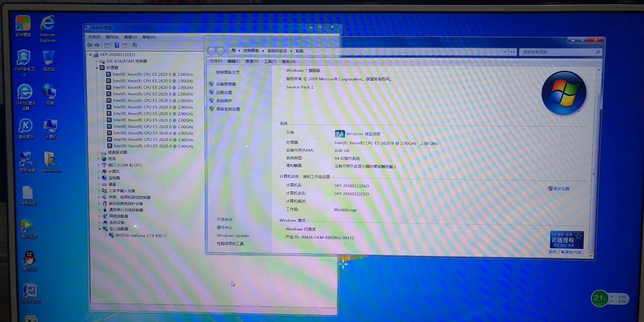
Task: Select the Administrator folder desktop icon
Action: (52, 162)
